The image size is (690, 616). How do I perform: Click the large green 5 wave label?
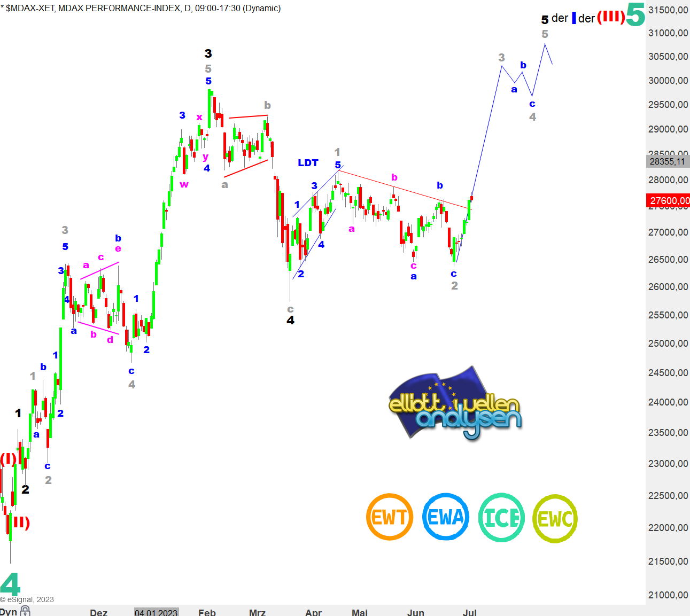635,15
